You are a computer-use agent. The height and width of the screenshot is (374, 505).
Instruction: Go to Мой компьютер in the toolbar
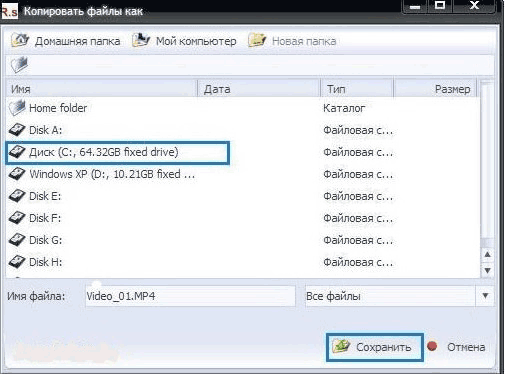pyautogui.click(x=184, y=41)
